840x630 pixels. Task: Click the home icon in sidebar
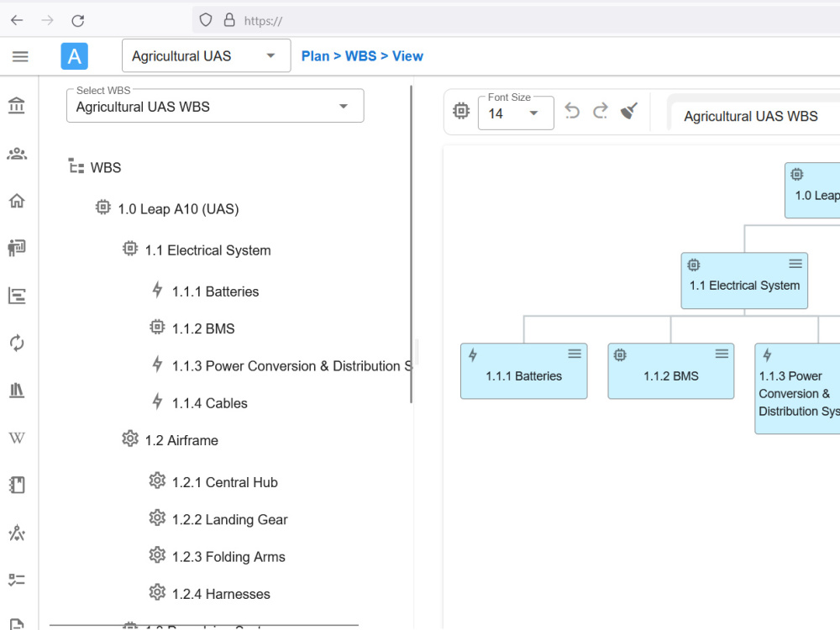point(17,201)
